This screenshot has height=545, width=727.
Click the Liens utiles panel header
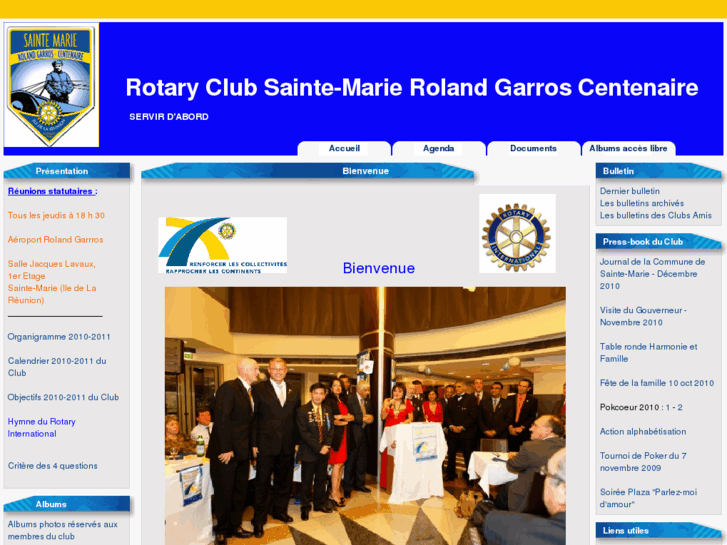(x=658, y=530)
